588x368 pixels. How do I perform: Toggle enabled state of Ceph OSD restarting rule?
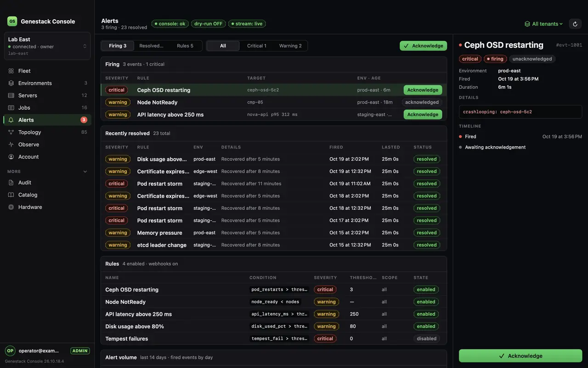(x=426, y=290)
